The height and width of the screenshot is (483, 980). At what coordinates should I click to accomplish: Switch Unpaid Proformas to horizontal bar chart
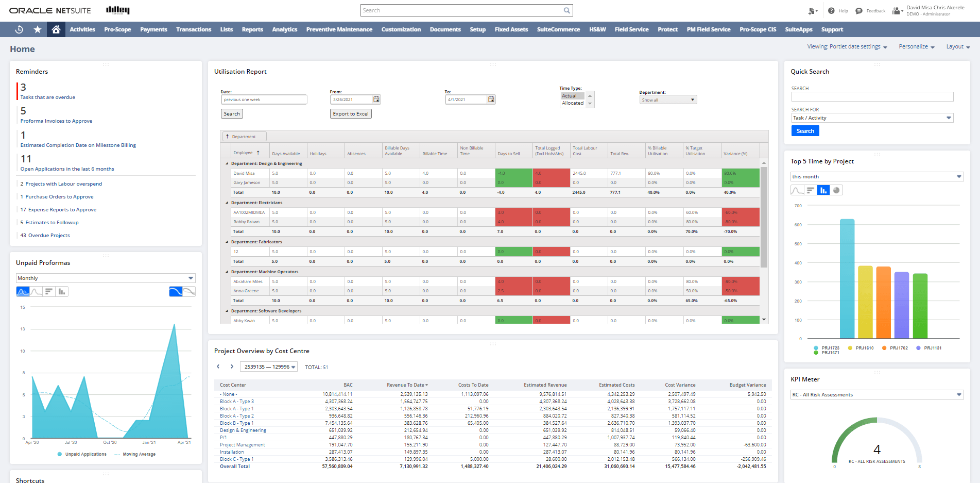pos(48,291)
